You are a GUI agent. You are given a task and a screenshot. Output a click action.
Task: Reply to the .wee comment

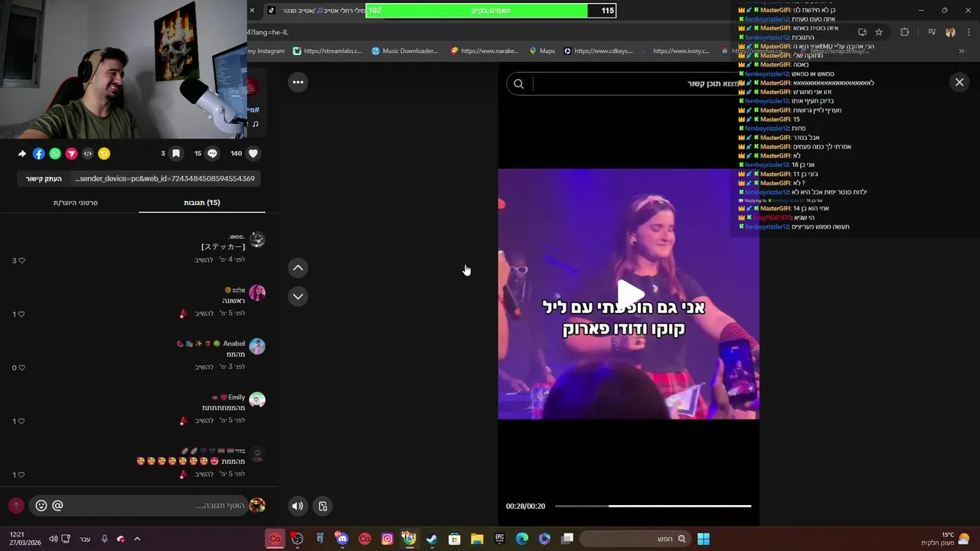coord(204,260)
